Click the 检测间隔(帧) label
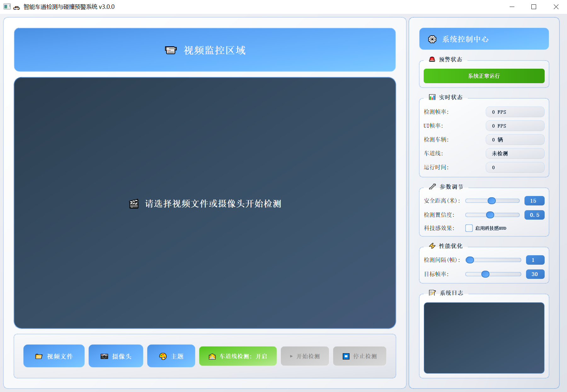Screen dimensions: 567x392 pos(442,260)
